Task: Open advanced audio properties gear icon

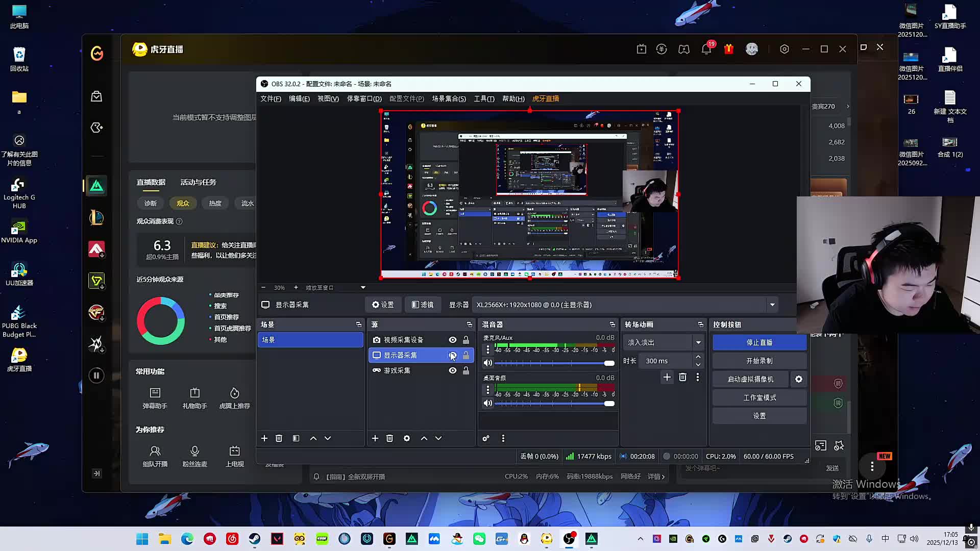Action: (x=486, y=438)
